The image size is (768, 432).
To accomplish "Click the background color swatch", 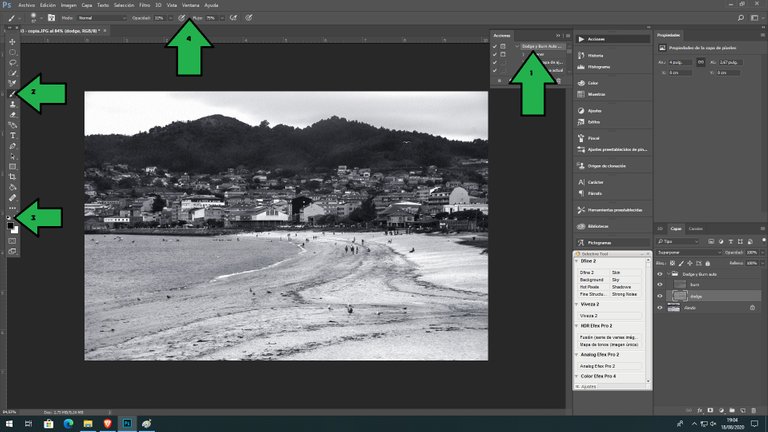I will 15,230.
